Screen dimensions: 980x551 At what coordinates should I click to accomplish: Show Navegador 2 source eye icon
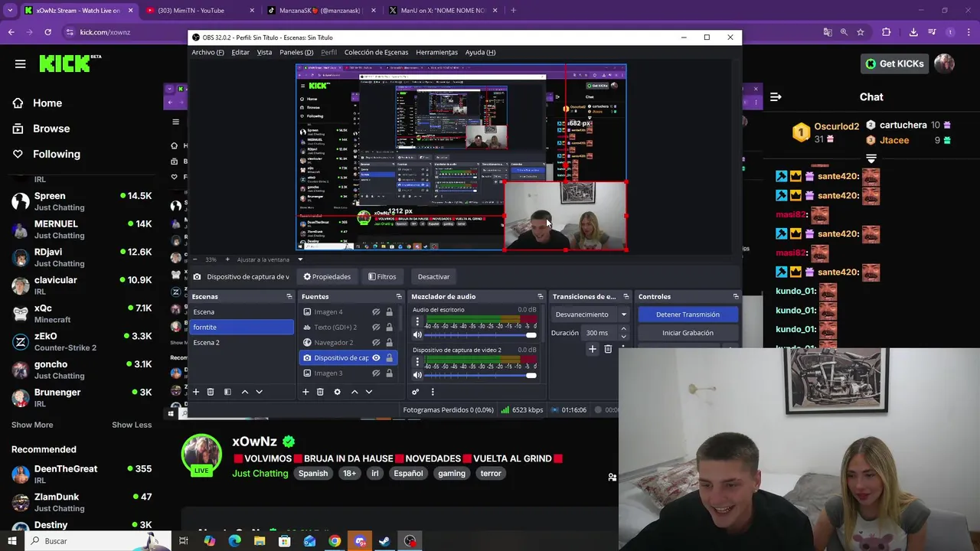point(376,343)
